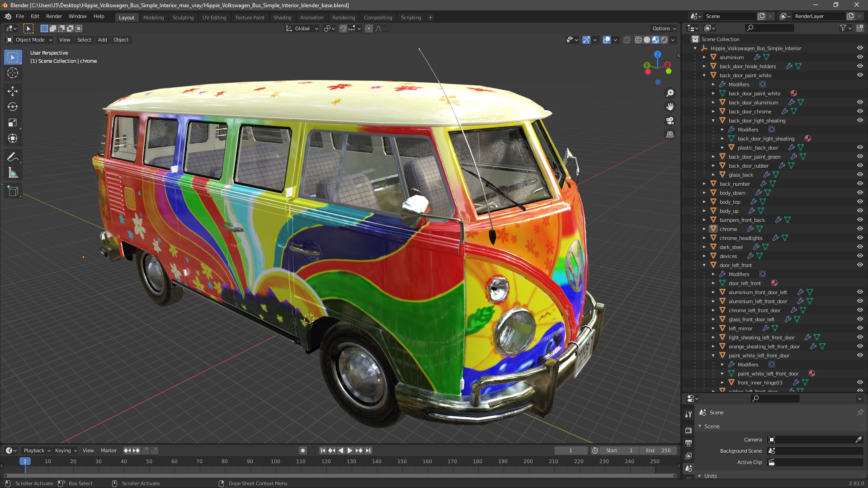
Task: Hide left_mirror object via eye icon
Action: click(x=860, y=328)
